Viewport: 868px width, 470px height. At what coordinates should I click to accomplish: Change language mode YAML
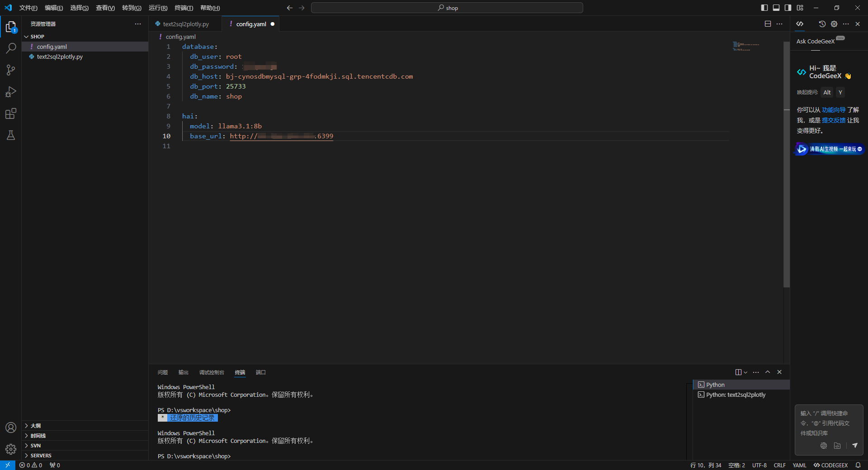[799, 465]
